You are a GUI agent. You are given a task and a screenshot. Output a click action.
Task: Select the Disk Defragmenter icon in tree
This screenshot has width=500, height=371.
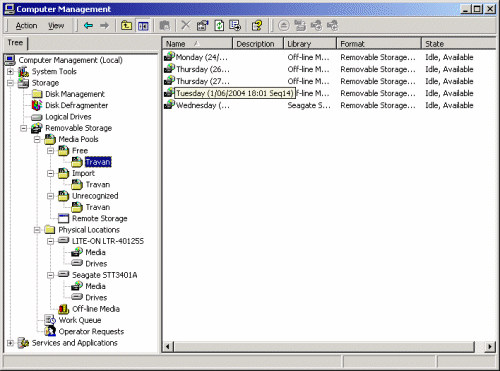click(37, 105)
